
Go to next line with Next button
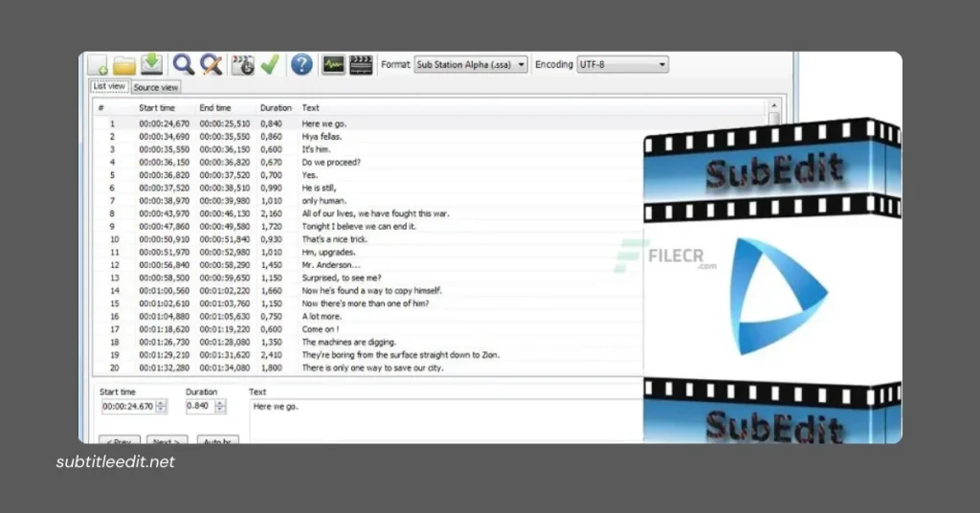click(x=167, y=440)
